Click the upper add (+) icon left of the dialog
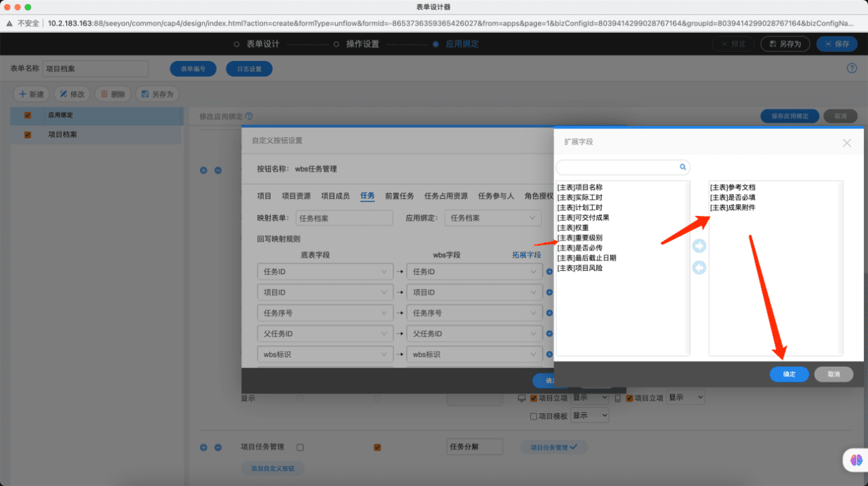 (x=203, y=170)
